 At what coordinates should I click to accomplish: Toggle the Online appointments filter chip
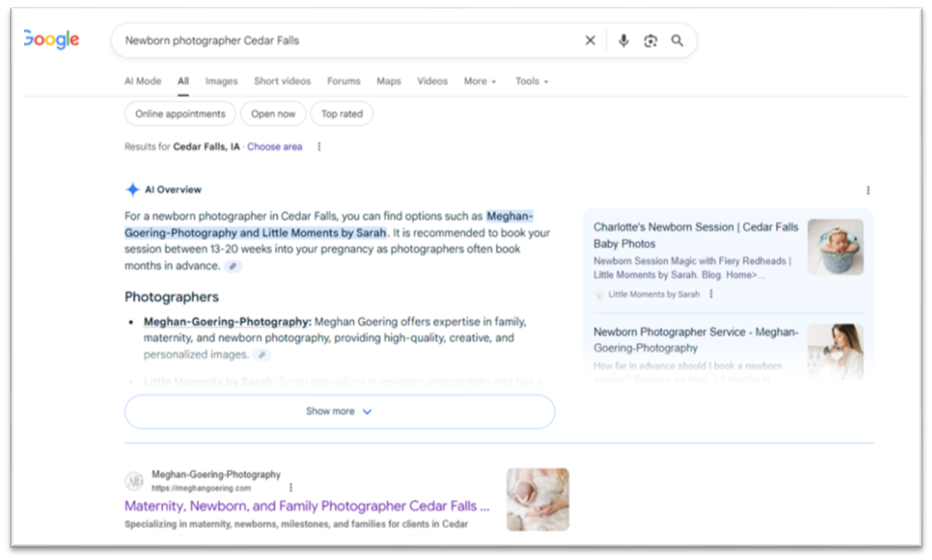pyautogui.click(x=180, y=114)
